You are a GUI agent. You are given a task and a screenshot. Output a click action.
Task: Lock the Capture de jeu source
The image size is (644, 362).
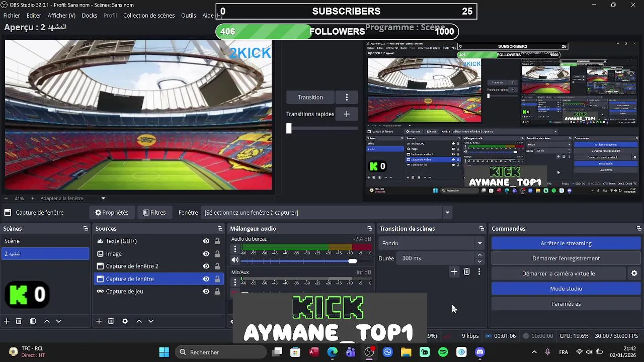point(217,292)
